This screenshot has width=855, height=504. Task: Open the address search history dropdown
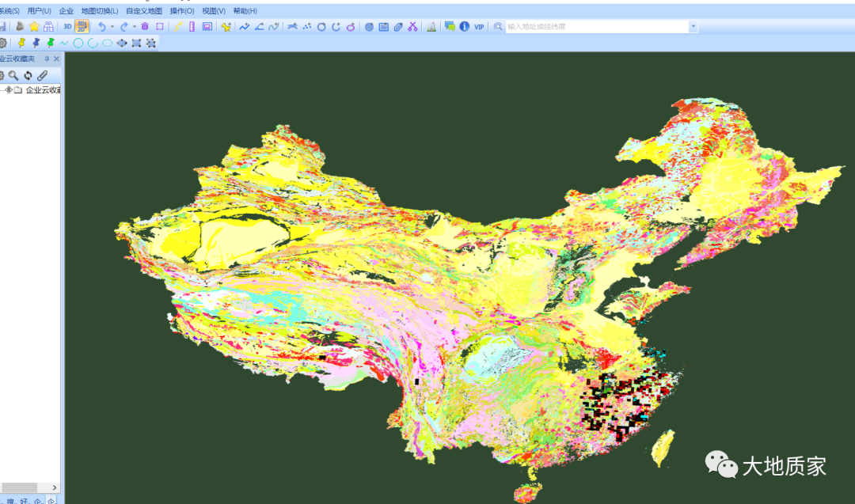[693, 26]
